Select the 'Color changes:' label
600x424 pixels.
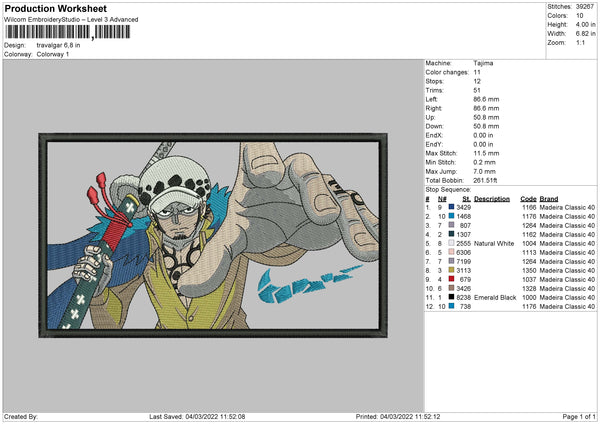click(447, 72)
